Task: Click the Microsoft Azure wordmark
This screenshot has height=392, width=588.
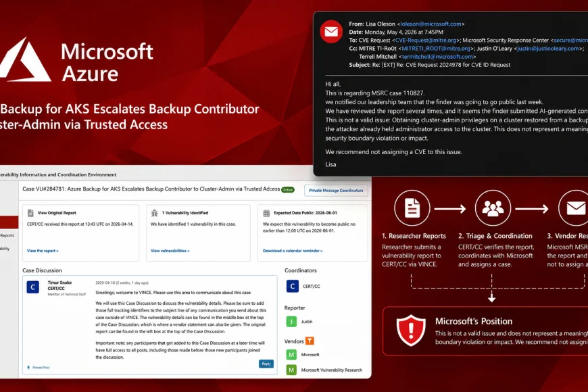Action: (107, 62)
